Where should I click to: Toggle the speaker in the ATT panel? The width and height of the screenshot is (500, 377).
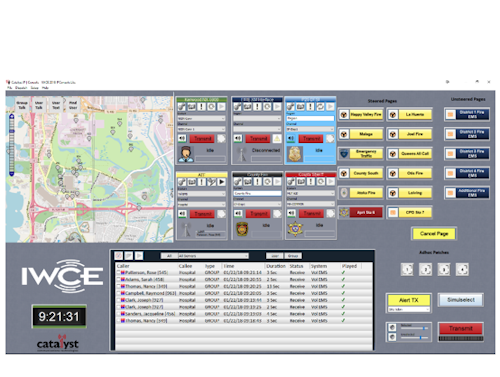(x=182, y=213)
